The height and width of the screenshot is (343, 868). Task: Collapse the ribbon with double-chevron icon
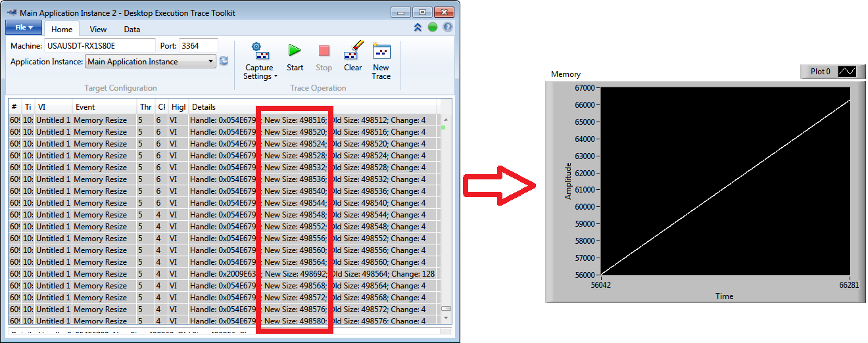[418, 28]
